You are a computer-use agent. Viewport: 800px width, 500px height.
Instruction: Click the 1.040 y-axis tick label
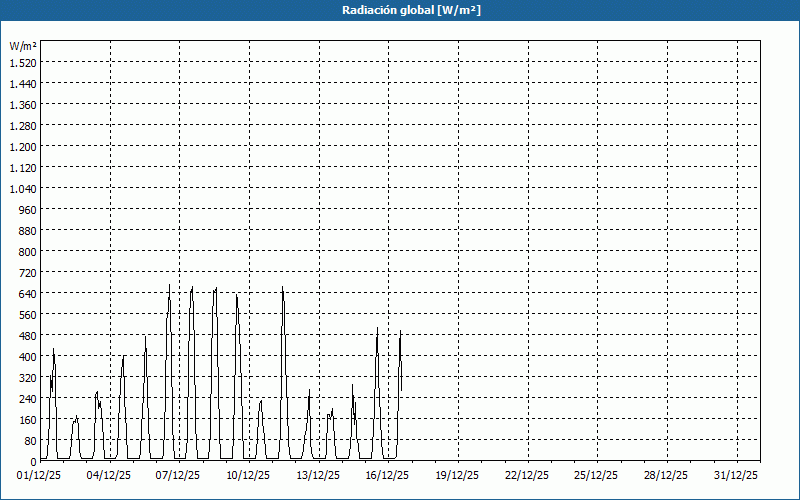tap(23, 188)
